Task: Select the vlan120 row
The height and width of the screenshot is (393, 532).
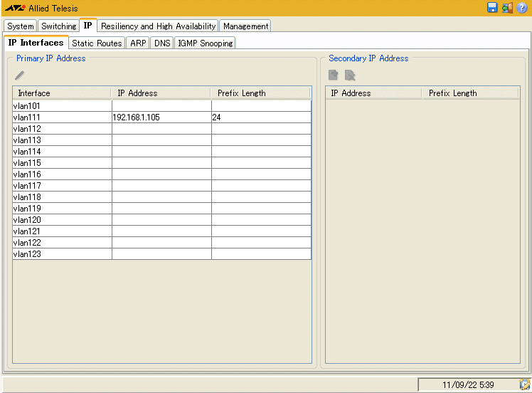Action: click(x=162, y=220)
